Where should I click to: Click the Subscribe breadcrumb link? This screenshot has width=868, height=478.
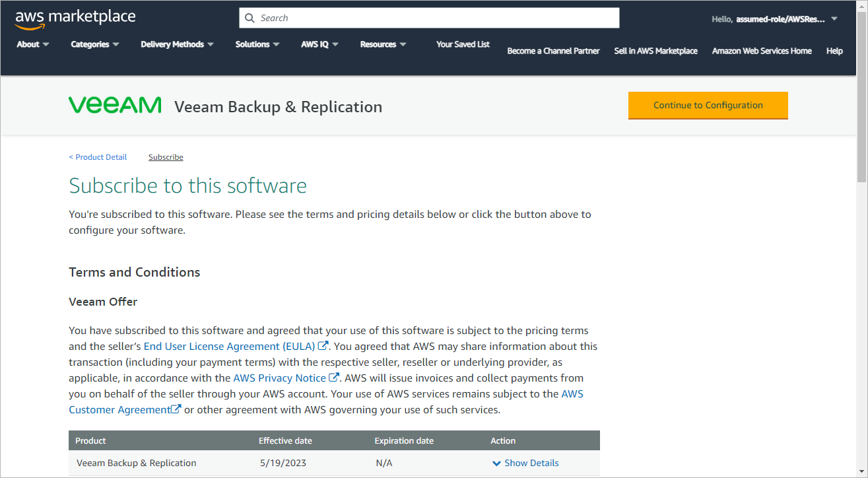[x=166, y=157]
